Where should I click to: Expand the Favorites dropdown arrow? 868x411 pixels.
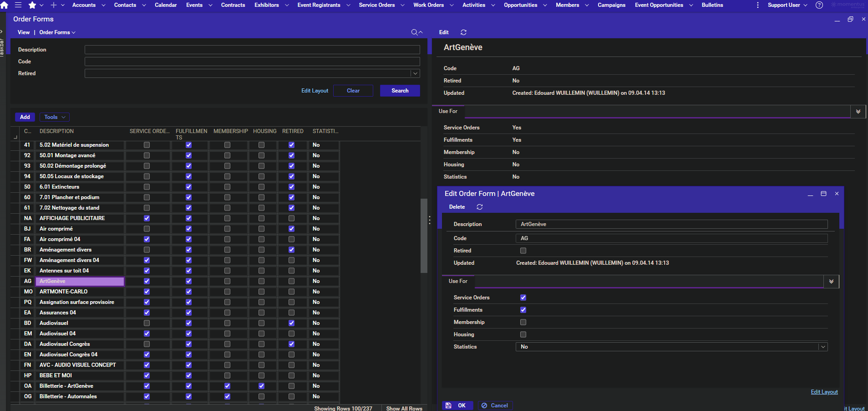tap(41, 5)
